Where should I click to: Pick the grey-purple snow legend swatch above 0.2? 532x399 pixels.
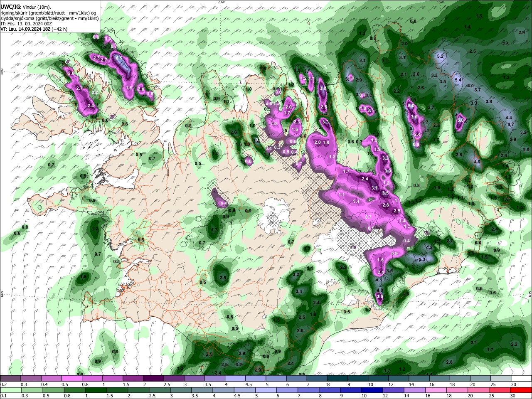coord(10,379)
